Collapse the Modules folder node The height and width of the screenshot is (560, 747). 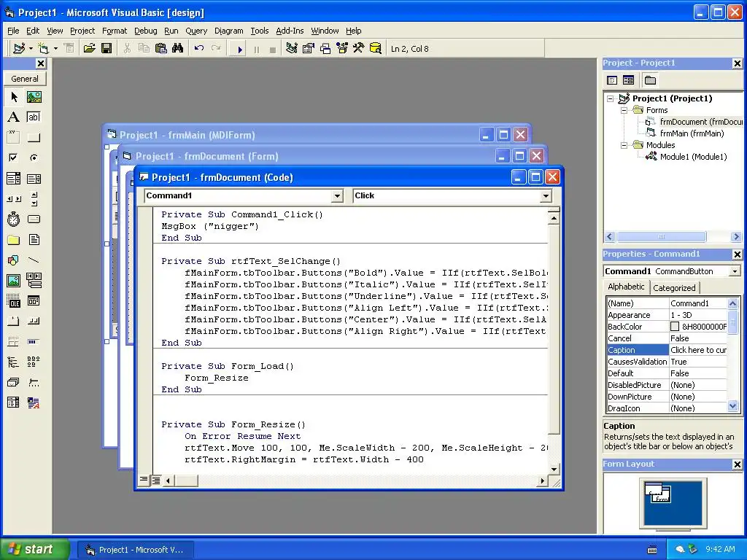[x=624, y=145]
